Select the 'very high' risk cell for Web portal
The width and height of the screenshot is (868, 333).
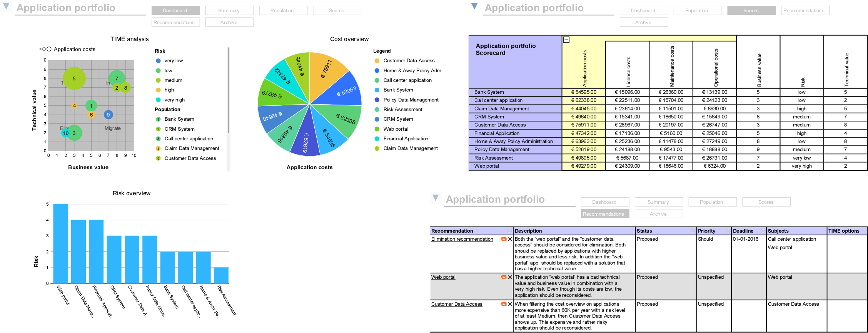[801, 166]
